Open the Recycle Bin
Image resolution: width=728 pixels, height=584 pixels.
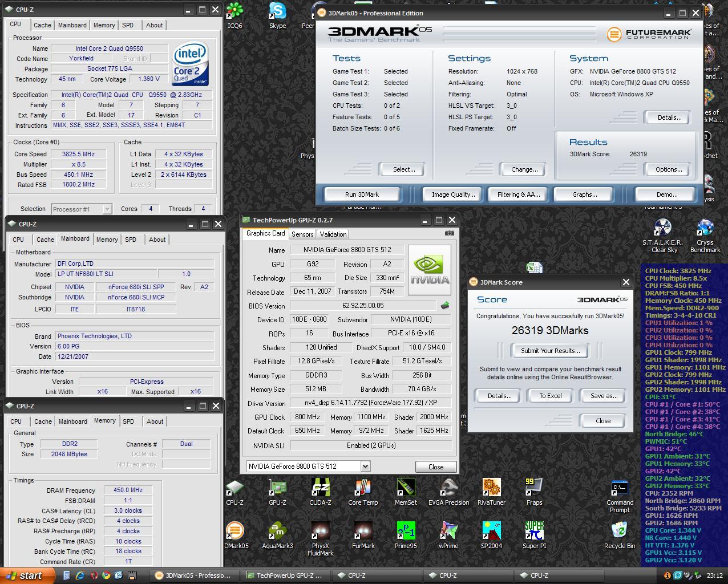[x=620, y=536]
